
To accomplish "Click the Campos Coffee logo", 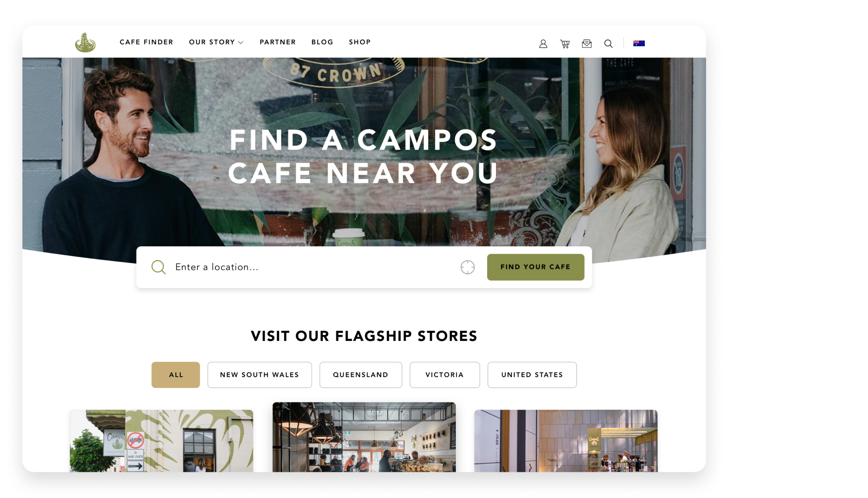I will [85, 43].
